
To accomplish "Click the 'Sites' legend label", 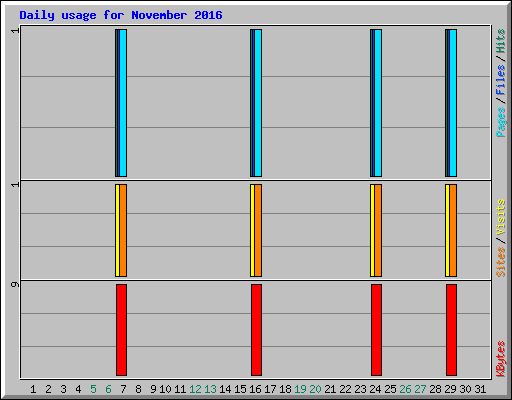I will [x=501, y=262].
